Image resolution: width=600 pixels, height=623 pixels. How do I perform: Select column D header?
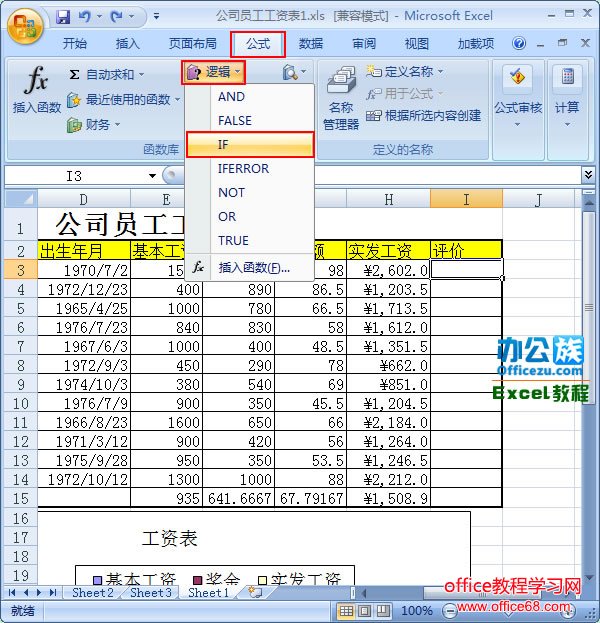84,199
